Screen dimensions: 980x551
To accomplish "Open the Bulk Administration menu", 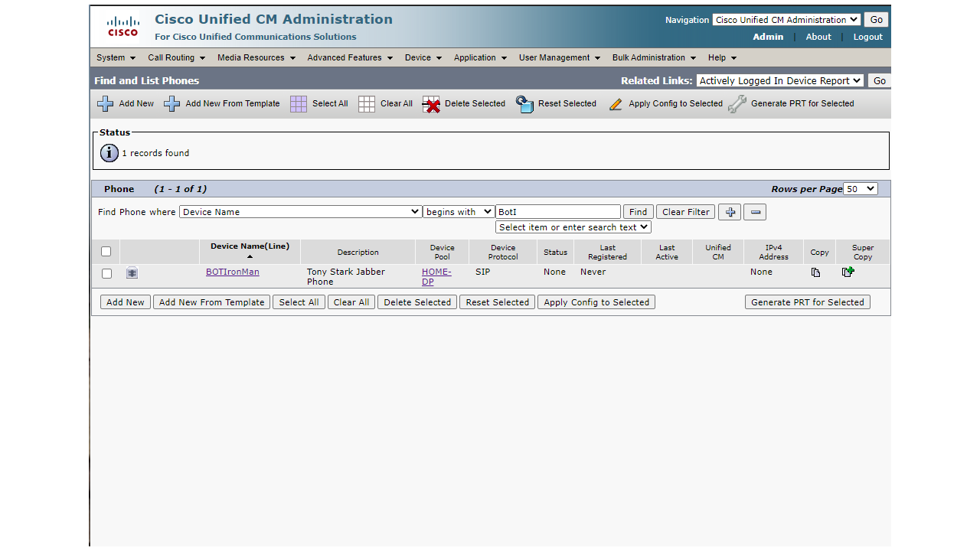I will coord(655,57).
